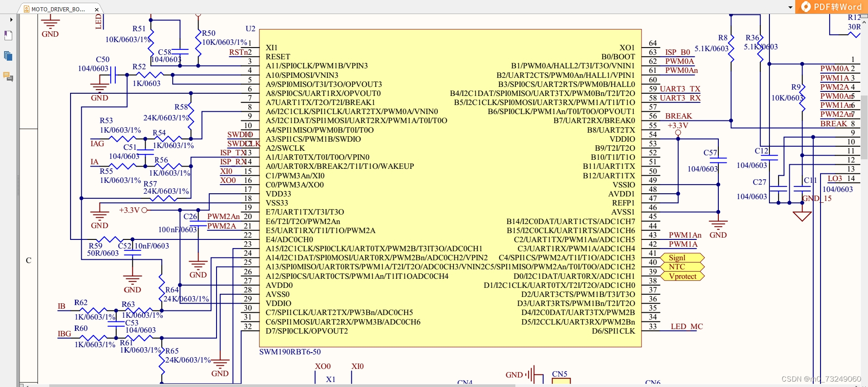This screenshot has height=387, width=868.
Task: Click the E4/ADCOCH0 pin name
Action: click(x=289, y=239)
